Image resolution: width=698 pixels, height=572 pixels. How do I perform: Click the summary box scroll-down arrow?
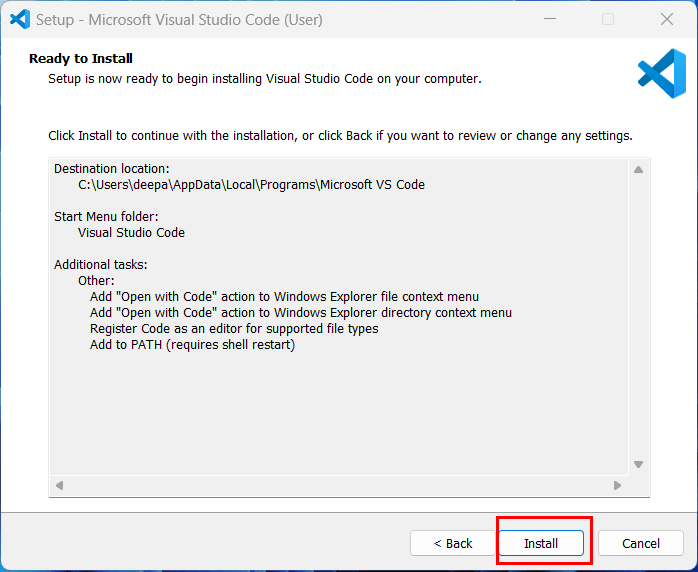[638, 464]
